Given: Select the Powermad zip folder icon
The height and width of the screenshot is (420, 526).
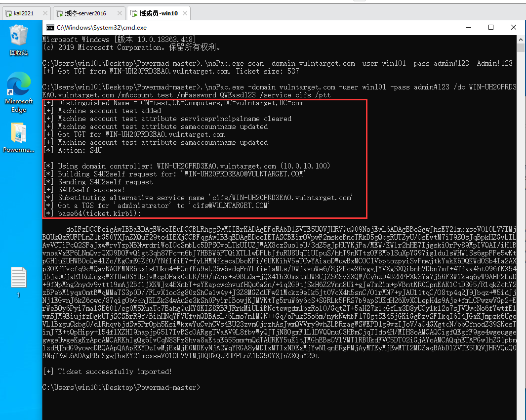Looking at the screenshot, I should [x=19, y=138].
